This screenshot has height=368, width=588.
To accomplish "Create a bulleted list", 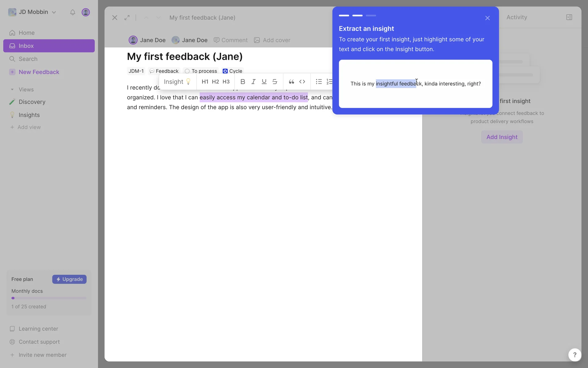I will 319,82.
